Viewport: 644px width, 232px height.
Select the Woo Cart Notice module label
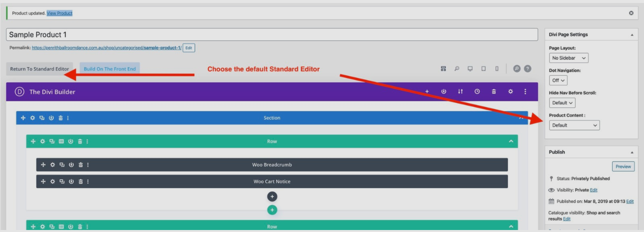coord(272,181)
